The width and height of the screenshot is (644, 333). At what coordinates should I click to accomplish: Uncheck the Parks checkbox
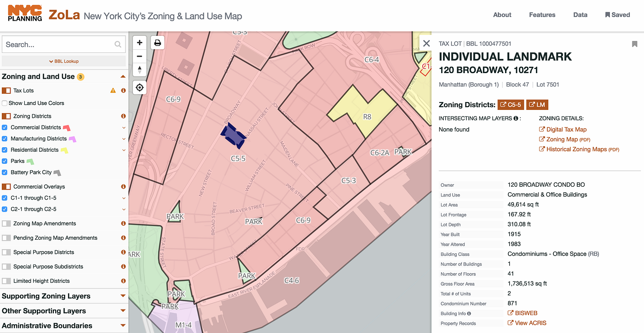[x=5, y=161]
